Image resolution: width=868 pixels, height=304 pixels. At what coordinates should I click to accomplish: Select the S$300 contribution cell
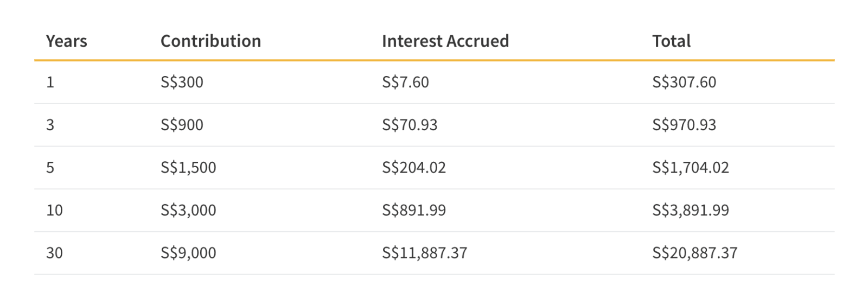(x=182, y=82)
